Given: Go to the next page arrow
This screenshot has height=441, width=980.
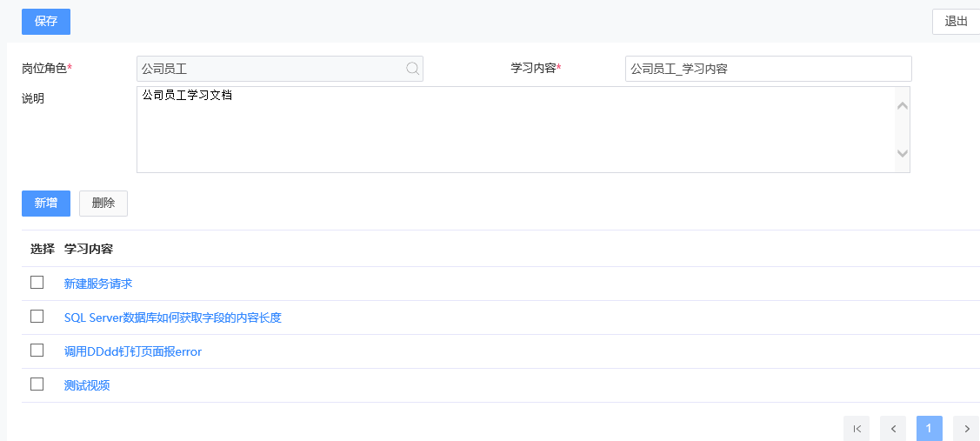Looking at the screenshot, I should (x=966, y=428).
